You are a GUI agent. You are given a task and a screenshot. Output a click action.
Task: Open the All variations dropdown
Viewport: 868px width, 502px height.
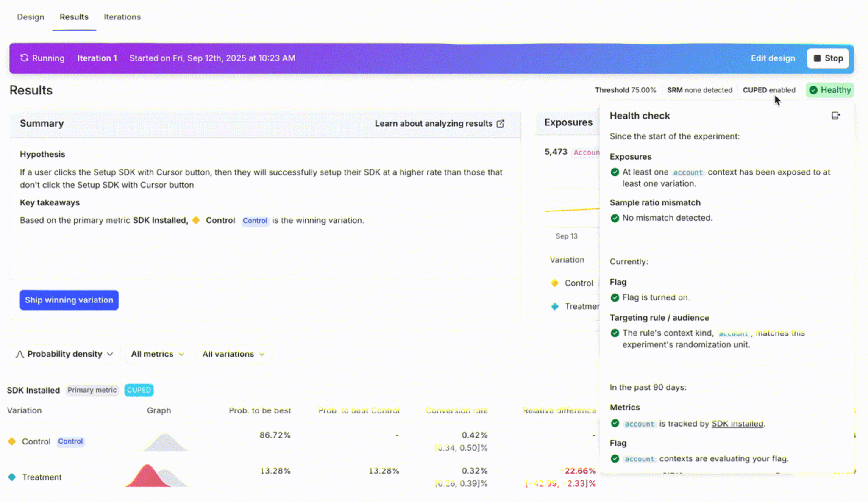[233, 354]
